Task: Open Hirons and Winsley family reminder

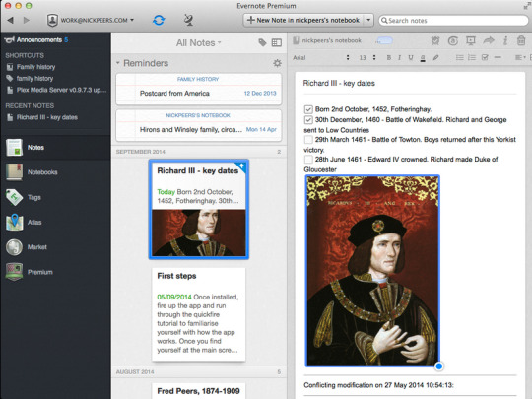Action: pos(198,125)
